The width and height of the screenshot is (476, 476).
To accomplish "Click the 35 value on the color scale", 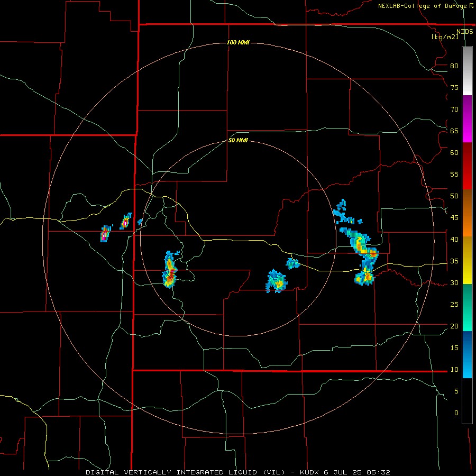I will pyautogui.click(x=454, y=261).
